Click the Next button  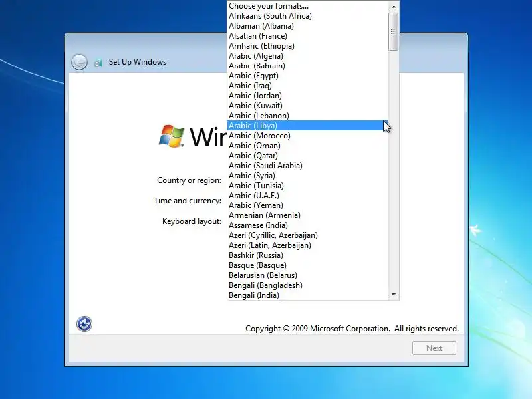click(x=434, y=348)
